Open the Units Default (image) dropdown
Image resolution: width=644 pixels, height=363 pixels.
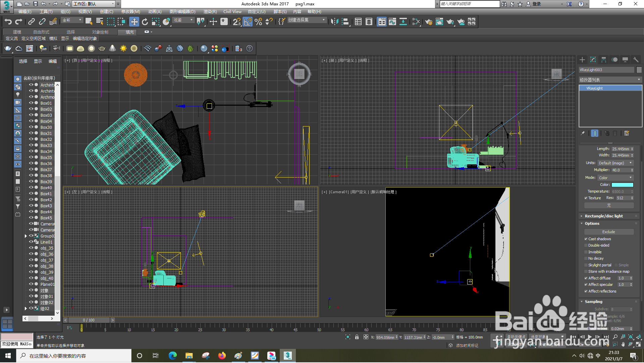point(615,163)
